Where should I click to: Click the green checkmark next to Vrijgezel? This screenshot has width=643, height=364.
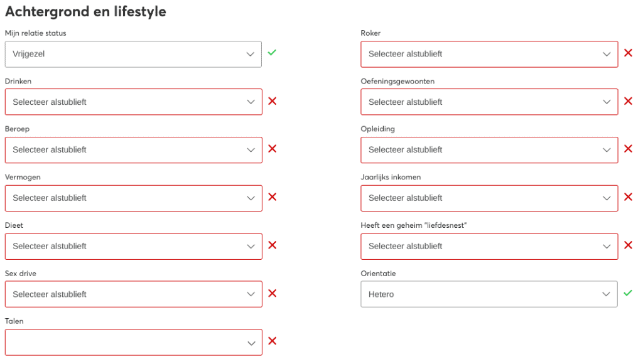pos(272,53)
